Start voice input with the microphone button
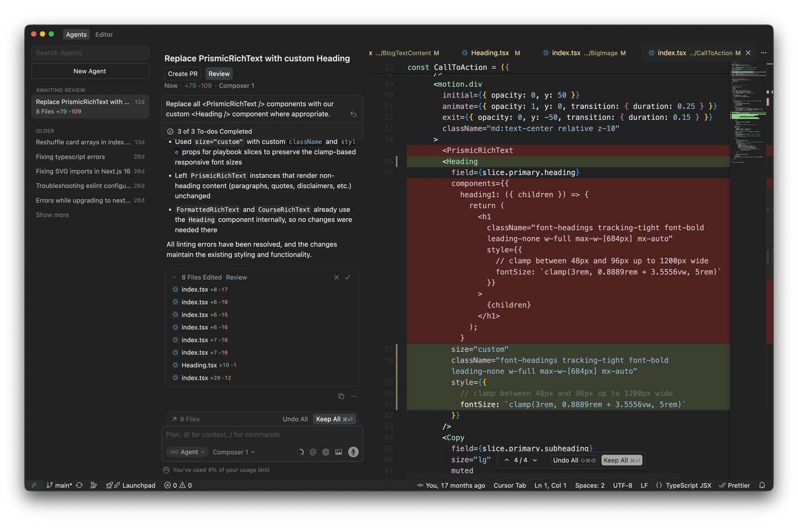798x532 pixels. point(353,452)
